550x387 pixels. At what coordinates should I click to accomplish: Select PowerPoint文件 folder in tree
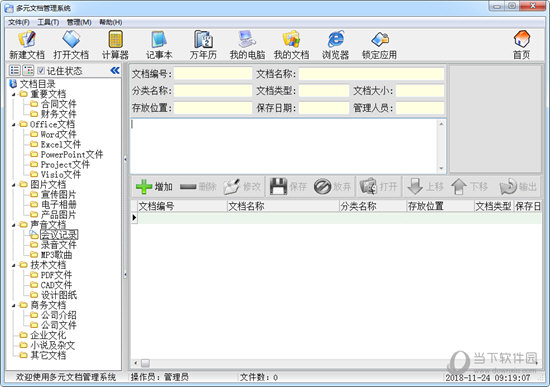[x=72, y=154]
